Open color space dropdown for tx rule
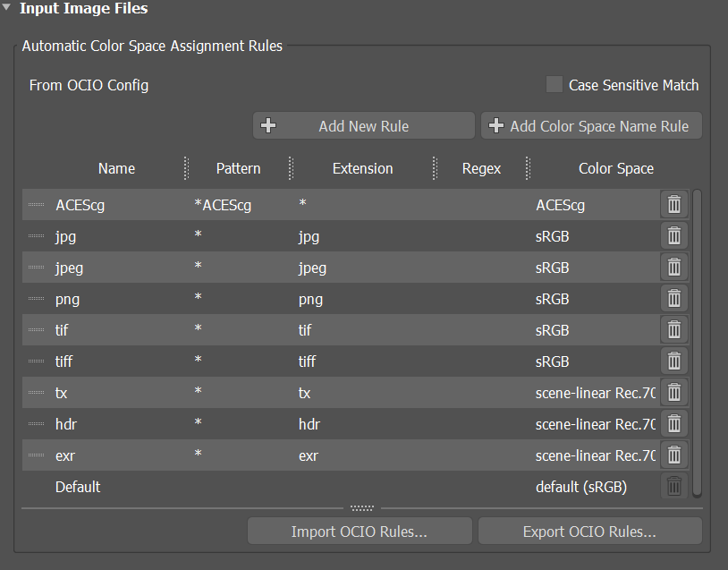This screenshot has width=728, height=570. [x=595, y=393]
